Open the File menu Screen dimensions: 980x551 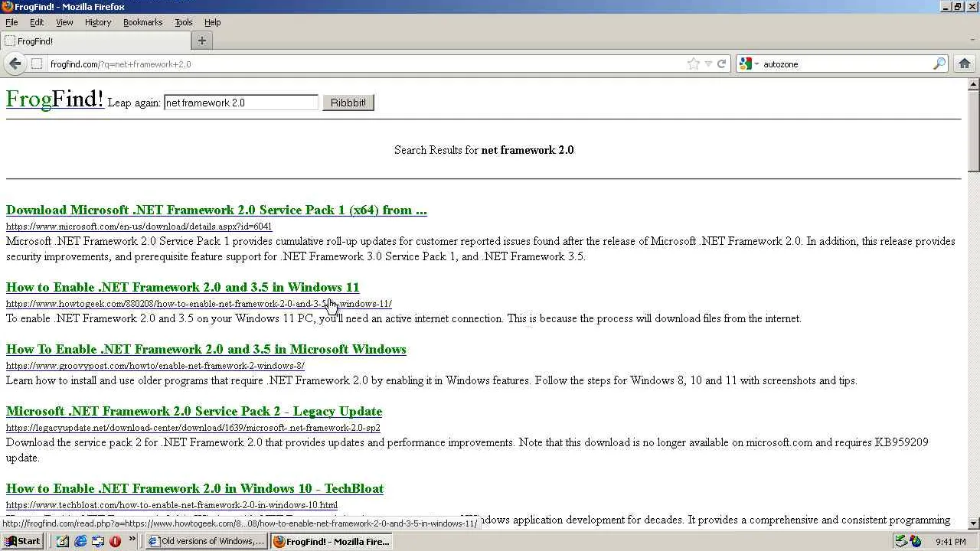[x=11, y=22]
